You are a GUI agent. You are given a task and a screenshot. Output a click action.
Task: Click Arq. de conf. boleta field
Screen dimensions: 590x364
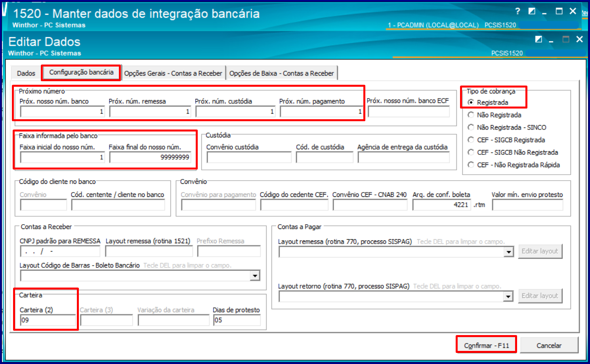pos(442,205)
